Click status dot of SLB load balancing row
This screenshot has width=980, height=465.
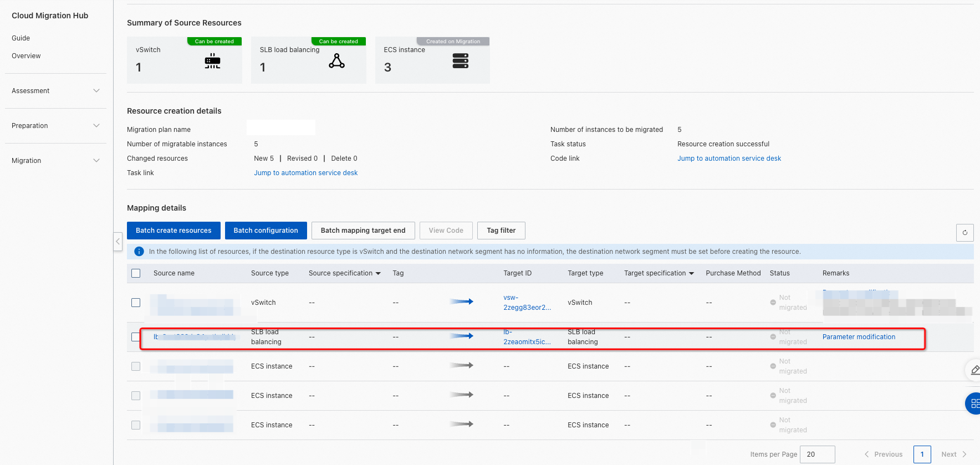pyautogui.click(x=773, y=337)
